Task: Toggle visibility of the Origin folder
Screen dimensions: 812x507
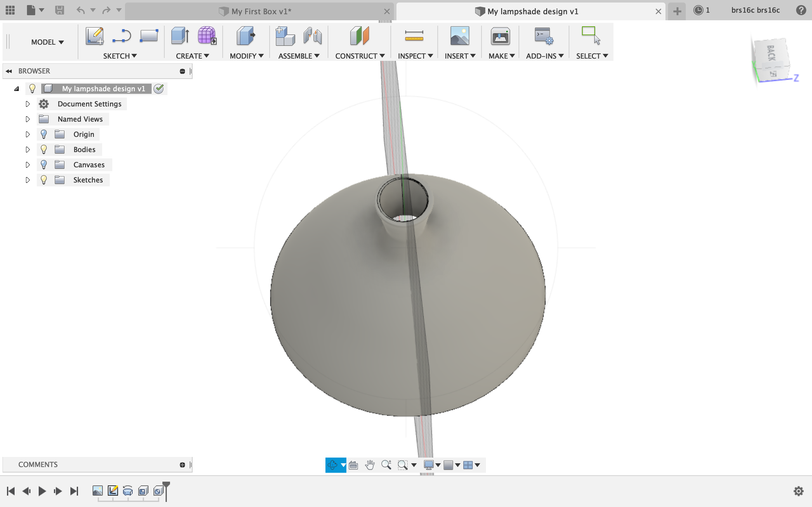Action: [44, 134]
